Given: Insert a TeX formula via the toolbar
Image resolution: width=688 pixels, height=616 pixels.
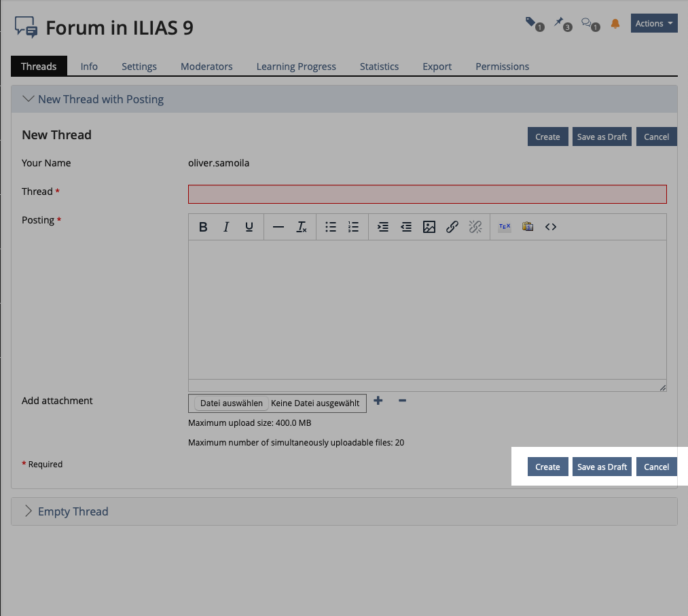Looking at the screenshot, I should 504,227.
